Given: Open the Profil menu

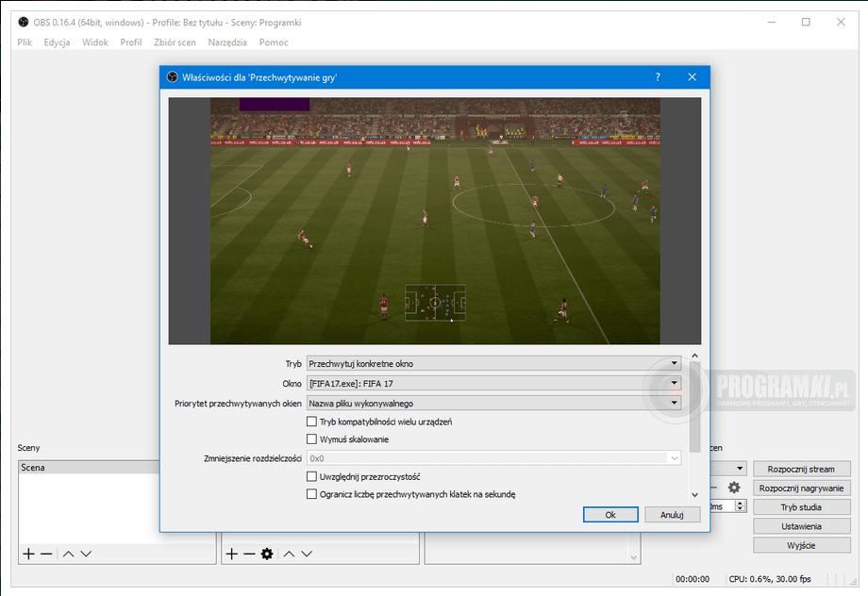Looking at the screenshot, I should pos(131,42).
